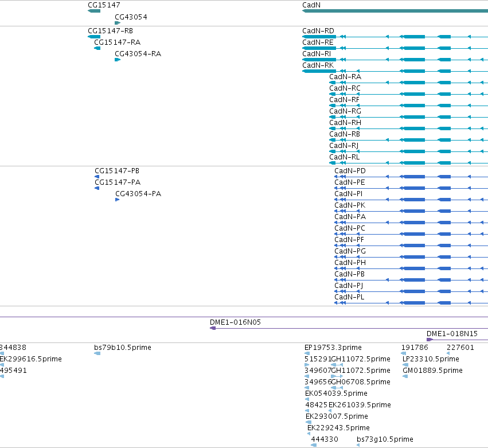Select BAC clone DME1-018N15
The width and height of the screenshot is (488, 448).
pos(452,334)
